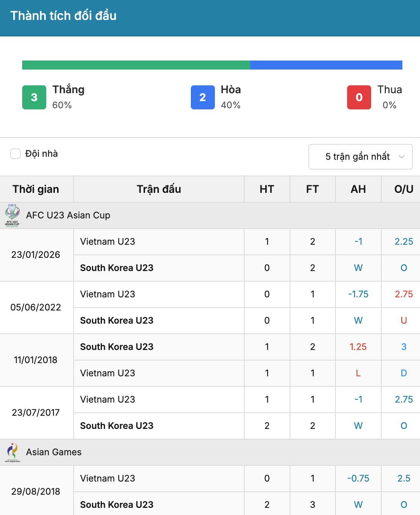Click Vietnam U23 in the 23/01/2026 match
Image resolution: width=420 pixels, height=515 pixels.
coord(108,242)
